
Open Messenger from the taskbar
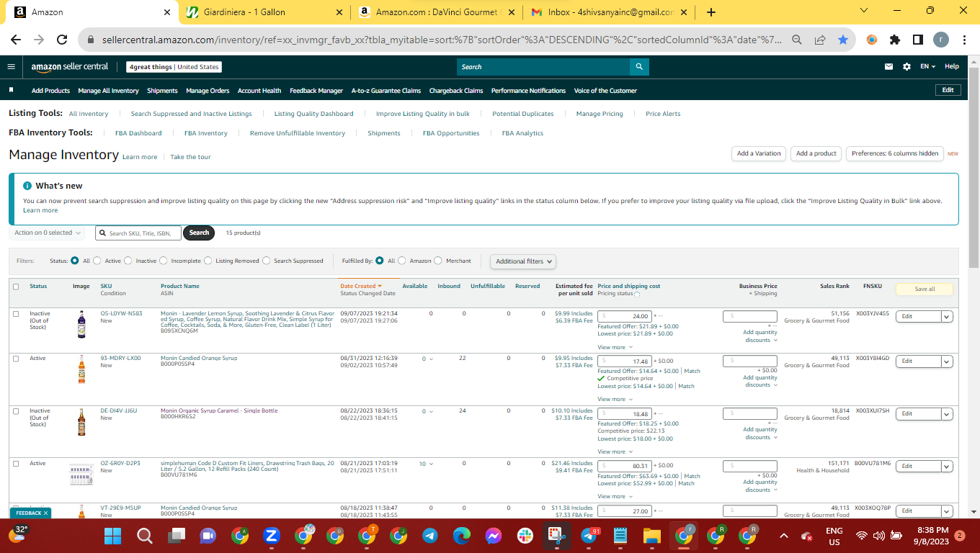494,536
